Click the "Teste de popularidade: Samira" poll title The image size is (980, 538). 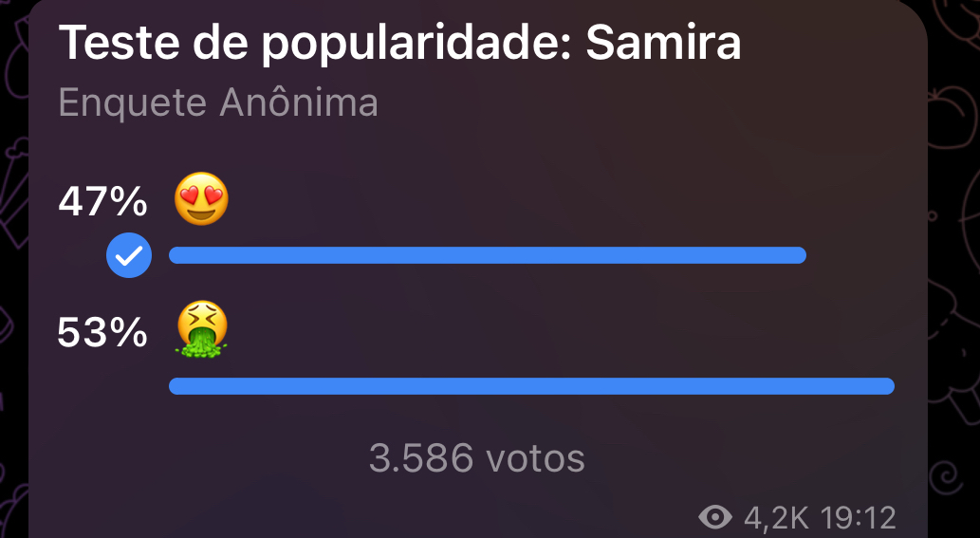pos(399,43)
